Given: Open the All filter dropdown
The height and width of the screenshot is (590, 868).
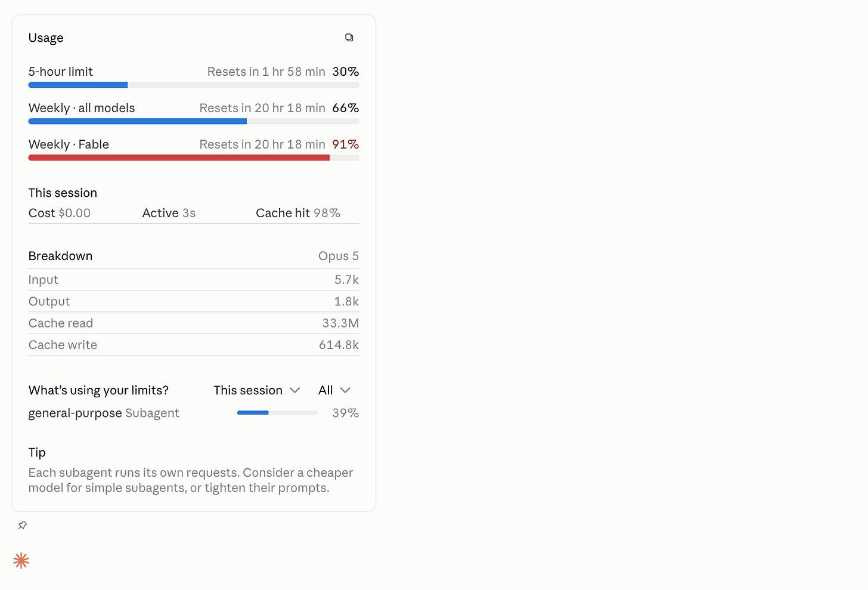Looking at the screenshot, I should click(334, 390).
